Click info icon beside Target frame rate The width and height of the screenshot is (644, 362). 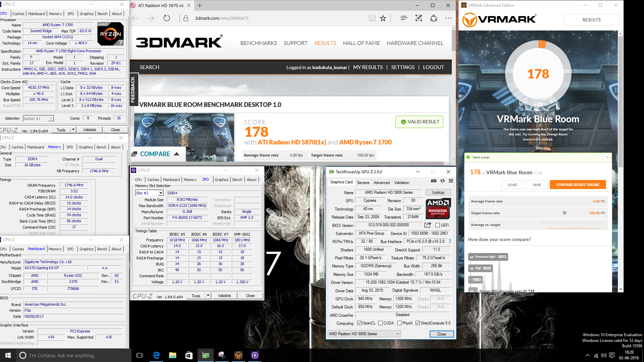click(x=565, y=213)
